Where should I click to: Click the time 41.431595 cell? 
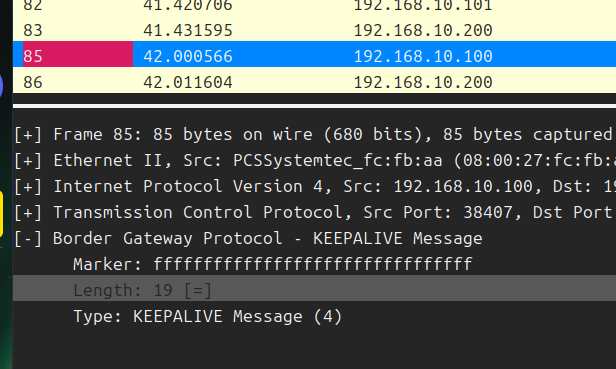(188, 30)
